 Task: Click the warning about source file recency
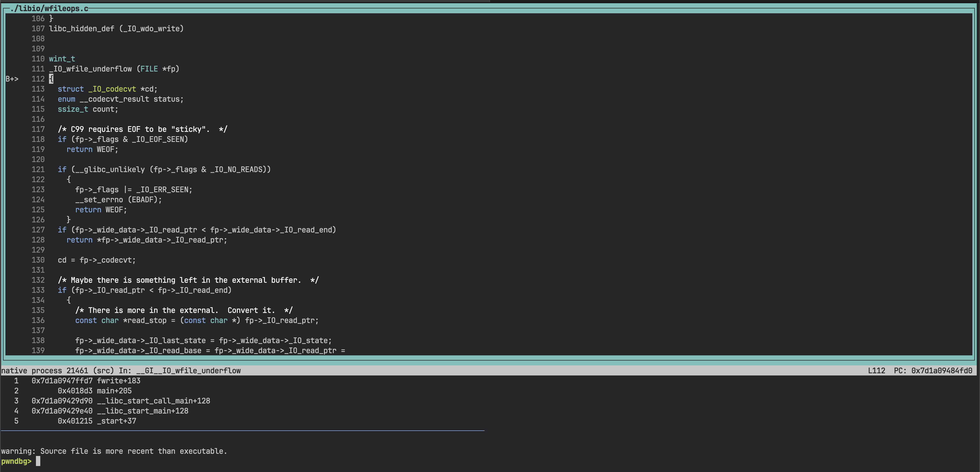(x=114, y=451)
